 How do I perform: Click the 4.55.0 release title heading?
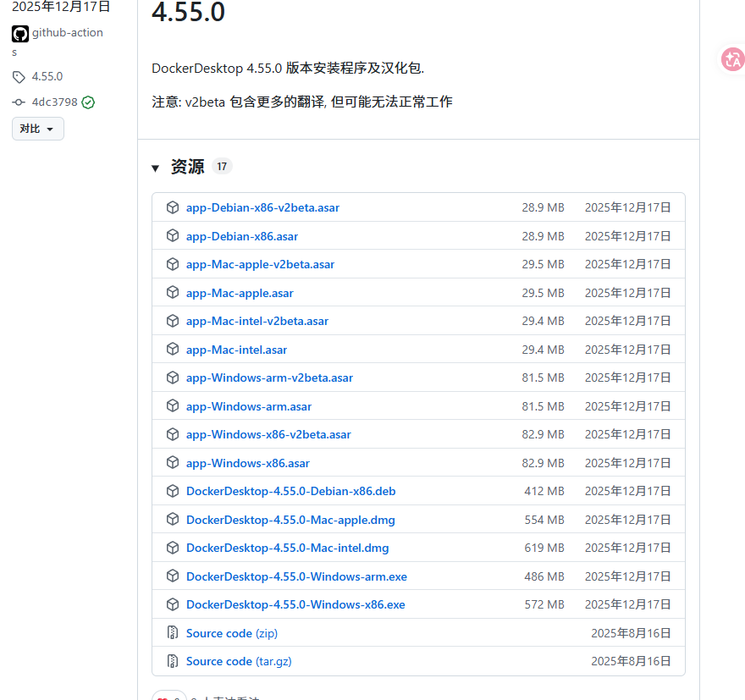[188, 11]
